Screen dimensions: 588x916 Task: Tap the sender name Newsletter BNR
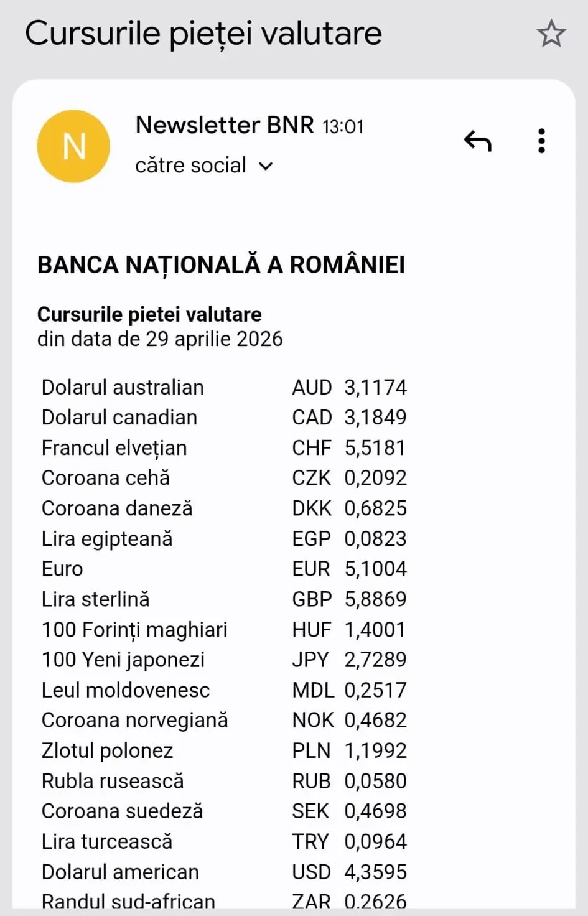pyautogui.click(x=225, y=125)
